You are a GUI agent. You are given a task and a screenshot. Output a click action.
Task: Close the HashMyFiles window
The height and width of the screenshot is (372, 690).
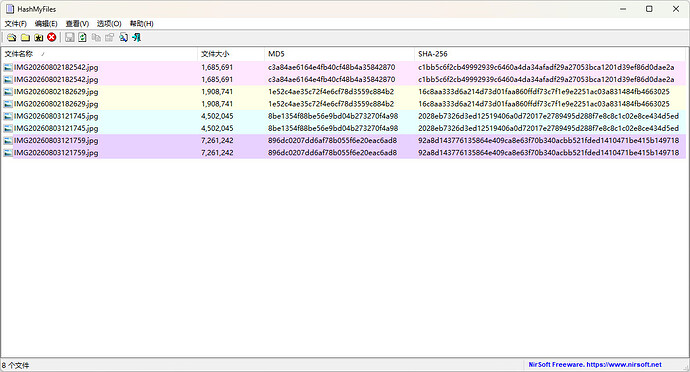pyautogui.click(x=676, y=9)
